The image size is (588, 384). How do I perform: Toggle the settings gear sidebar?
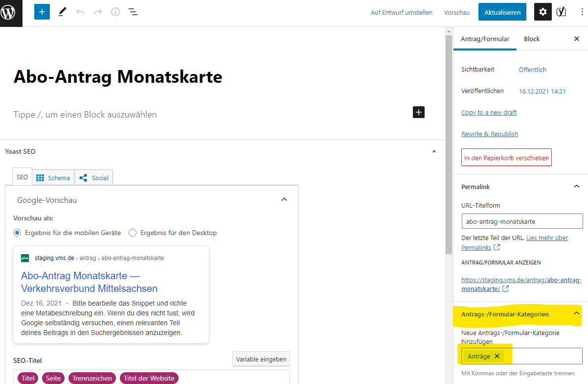point(543,12)
